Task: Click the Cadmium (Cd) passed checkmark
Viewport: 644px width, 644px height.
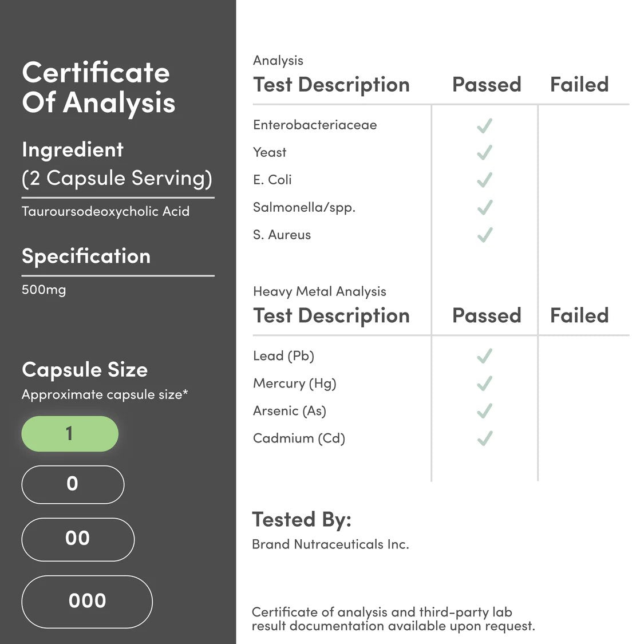Action: click(484, 438)
